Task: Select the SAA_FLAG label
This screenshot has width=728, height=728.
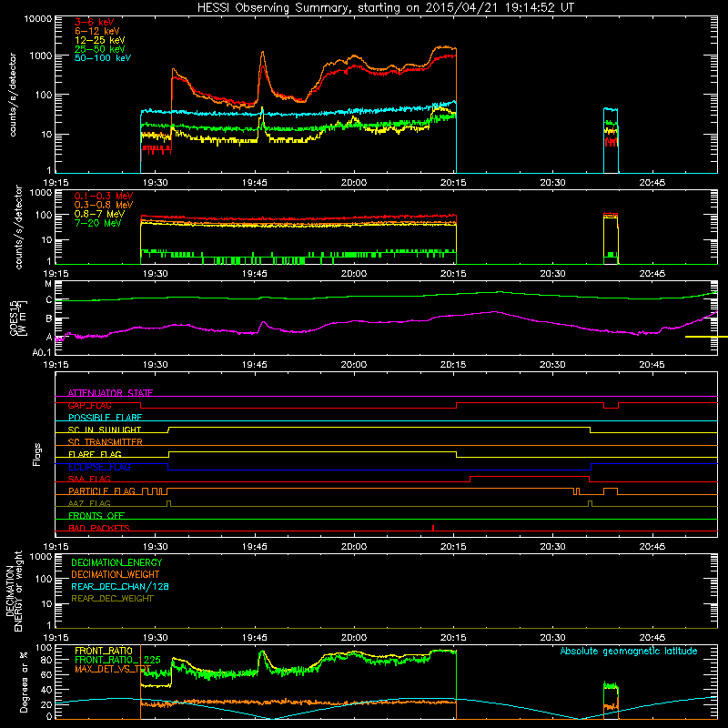Action: pos(89,479)
